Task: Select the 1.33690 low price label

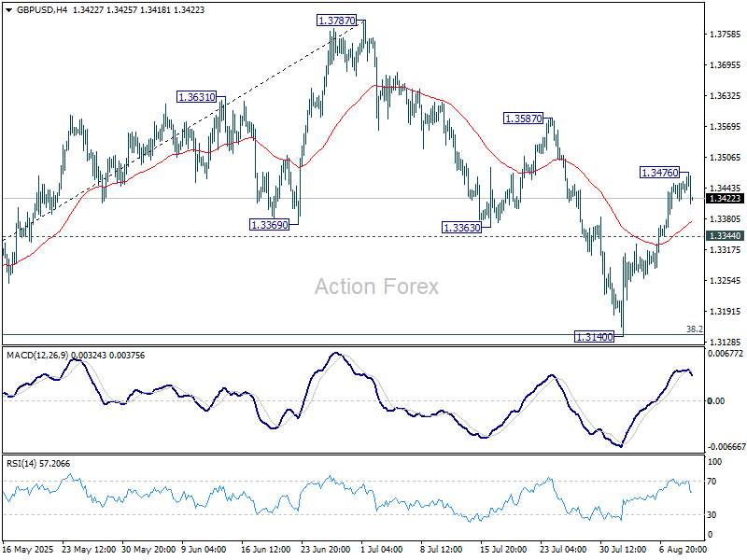Action: pos(271,225)
